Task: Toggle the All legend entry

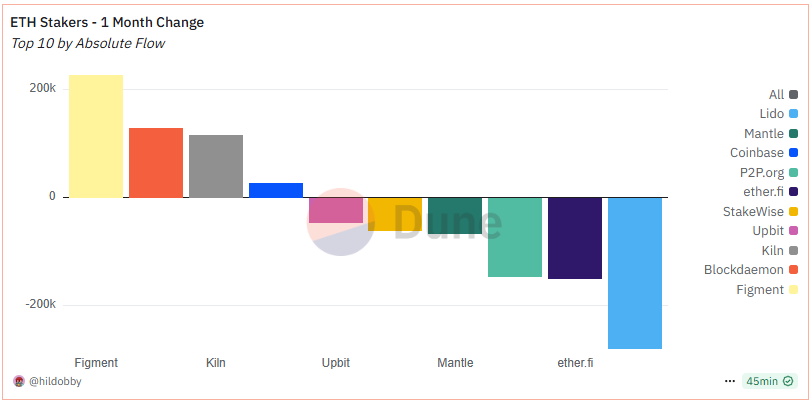Action: pyautogui.click(x=783, y=95)
